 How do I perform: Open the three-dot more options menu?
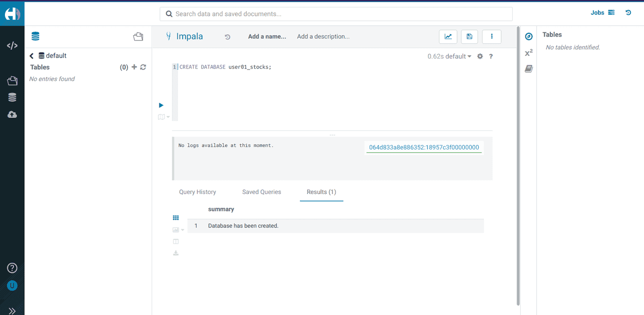click(491, 36)
